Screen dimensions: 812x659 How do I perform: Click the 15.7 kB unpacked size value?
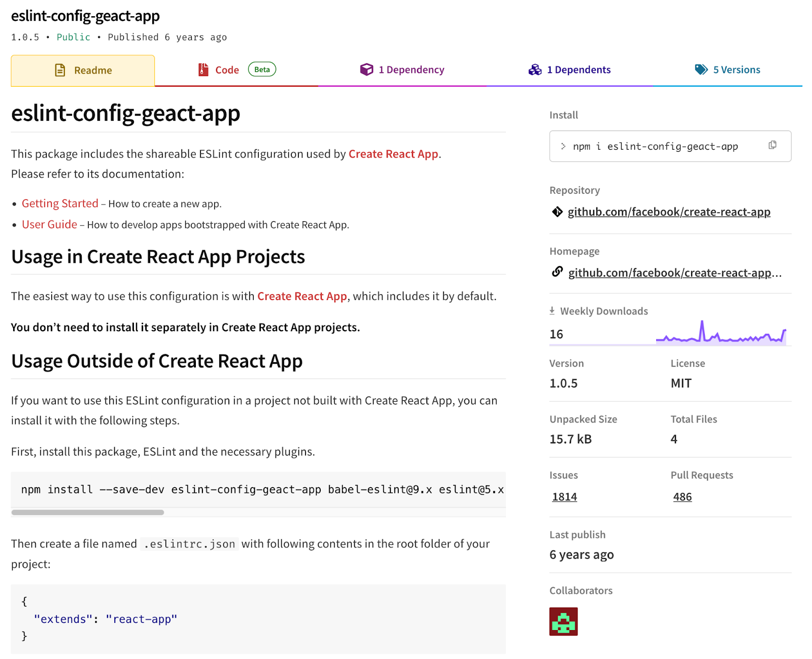coord(570,439)
